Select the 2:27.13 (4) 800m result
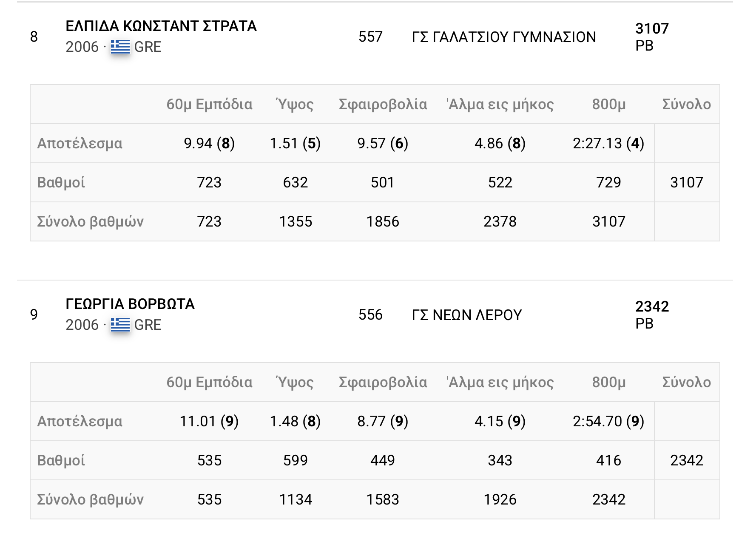Viewport: 756px width, 533px height. 608,144
